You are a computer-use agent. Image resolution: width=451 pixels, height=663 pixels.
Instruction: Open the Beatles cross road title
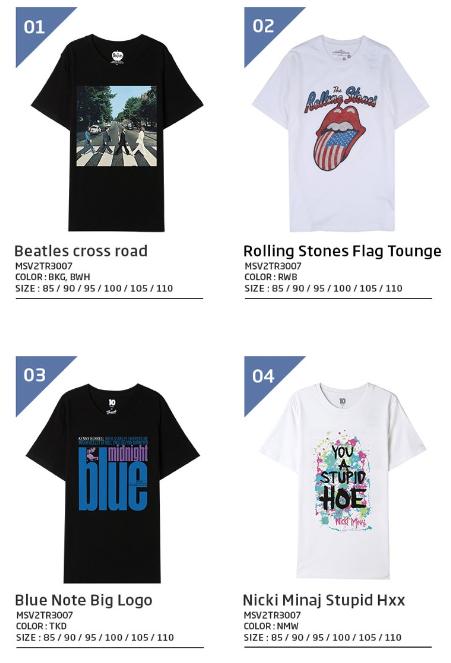(81, 251)
